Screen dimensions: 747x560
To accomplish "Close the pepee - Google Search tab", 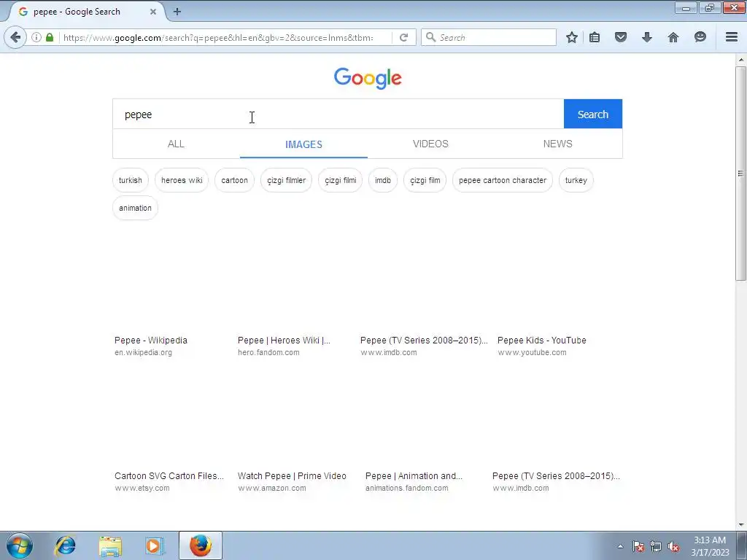I will coord(153,12).
